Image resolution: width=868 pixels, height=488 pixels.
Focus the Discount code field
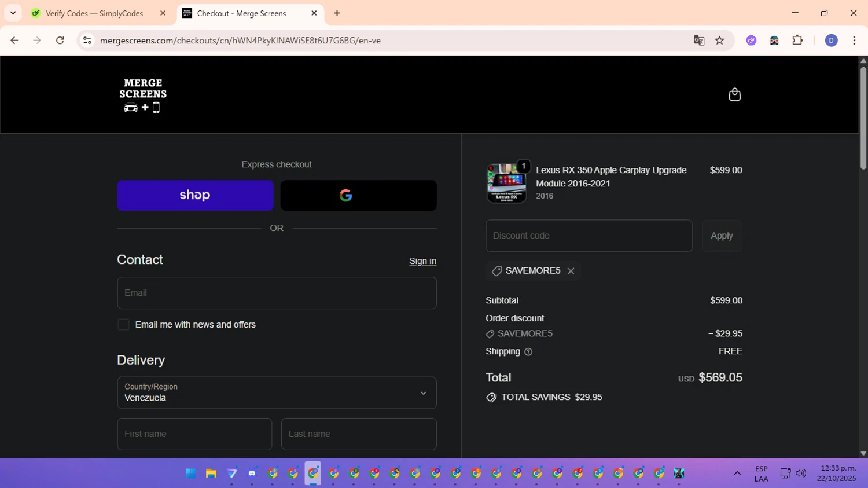589,236
